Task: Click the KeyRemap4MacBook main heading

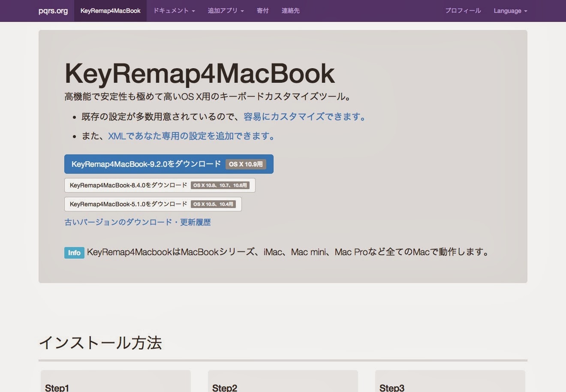Action: 199,73
